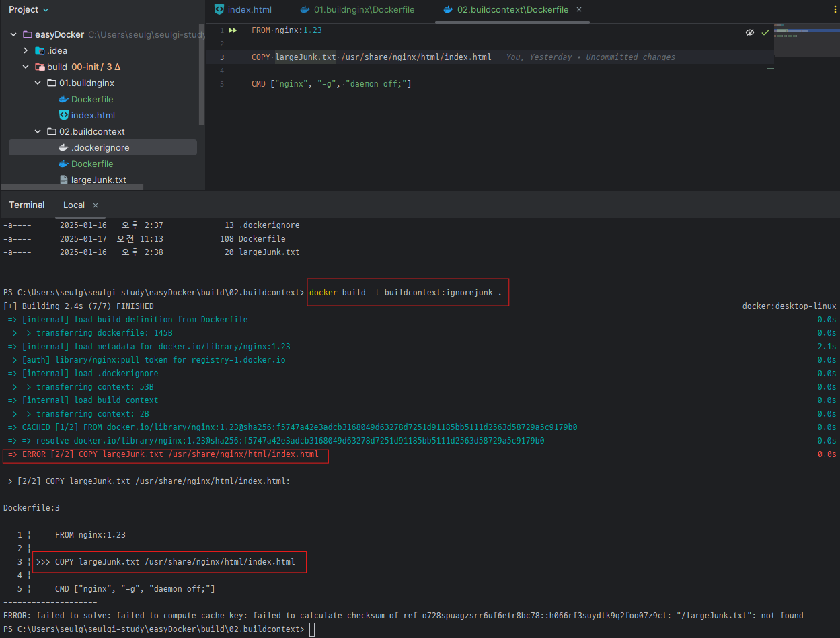This screenshot has height=638, width=840.
Task: Click the project tree vertical scrollbar
Action: (202, 74)
